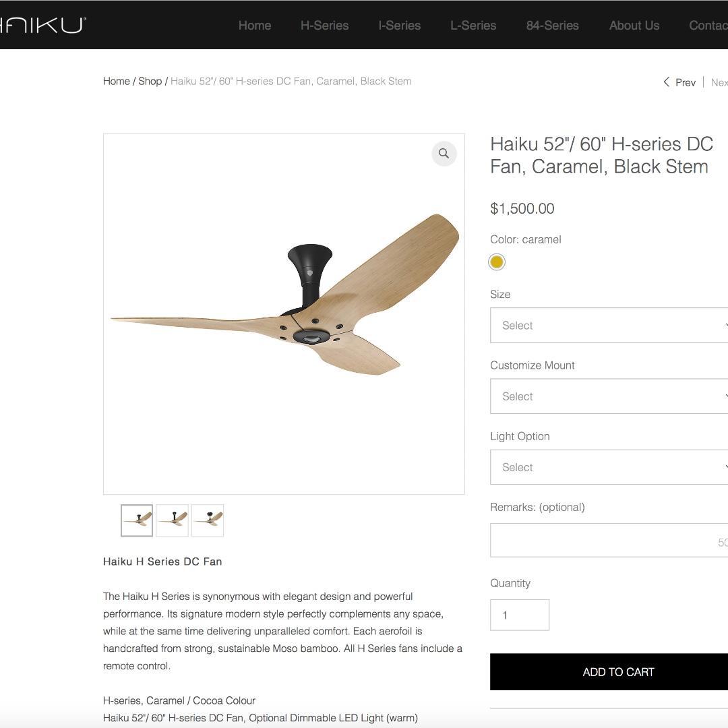Select the H-Series menu item
This screenshot has width=728, height=728.
[x=324, y=26]
